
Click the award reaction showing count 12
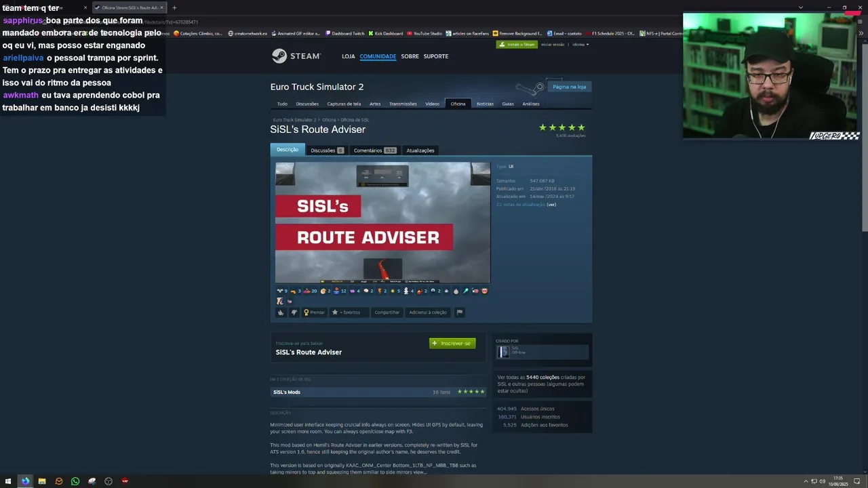coord(340,291)
